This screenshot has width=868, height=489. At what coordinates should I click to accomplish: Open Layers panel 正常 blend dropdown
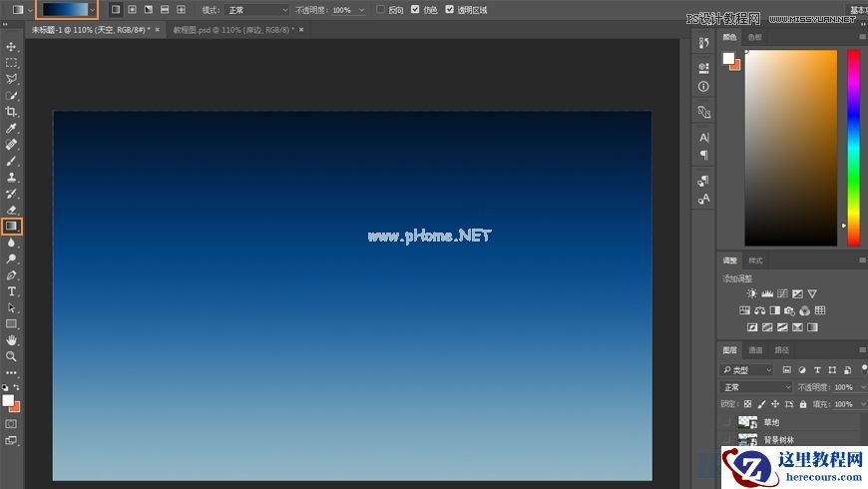click(756, 387)
